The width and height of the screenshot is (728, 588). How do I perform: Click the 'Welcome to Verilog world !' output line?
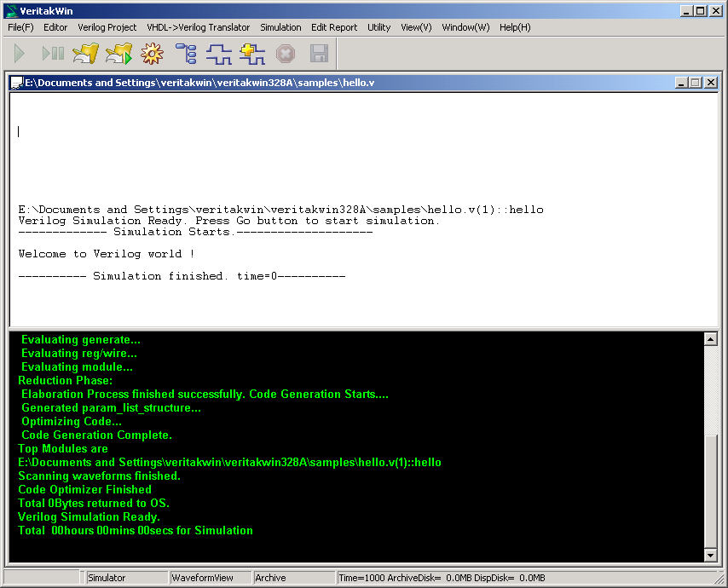click(x=107, y=254)
